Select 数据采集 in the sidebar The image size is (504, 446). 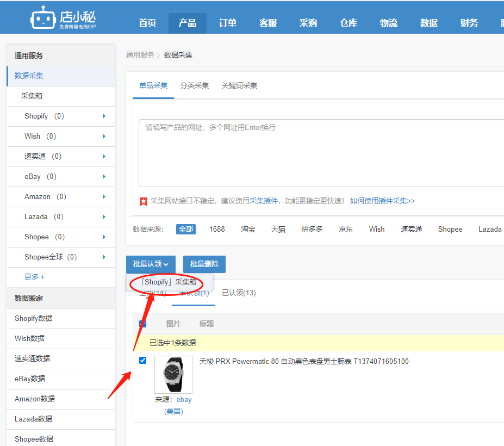(61, 76)
